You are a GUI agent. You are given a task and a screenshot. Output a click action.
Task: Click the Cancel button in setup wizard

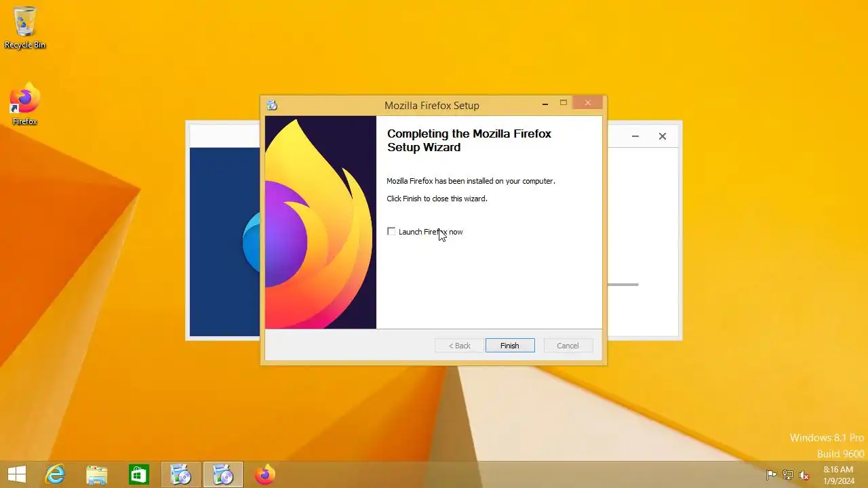coord(568,346)
